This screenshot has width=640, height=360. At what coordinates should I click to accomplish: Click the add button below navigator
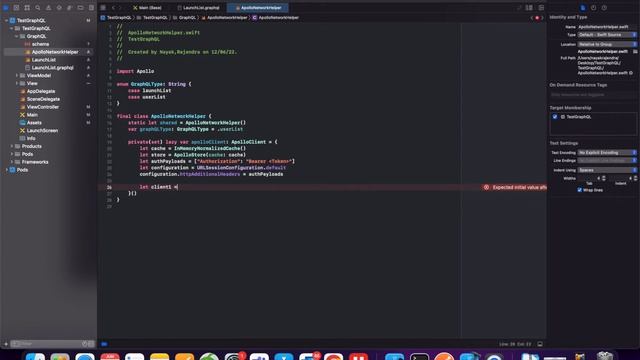tap(6, 344)
